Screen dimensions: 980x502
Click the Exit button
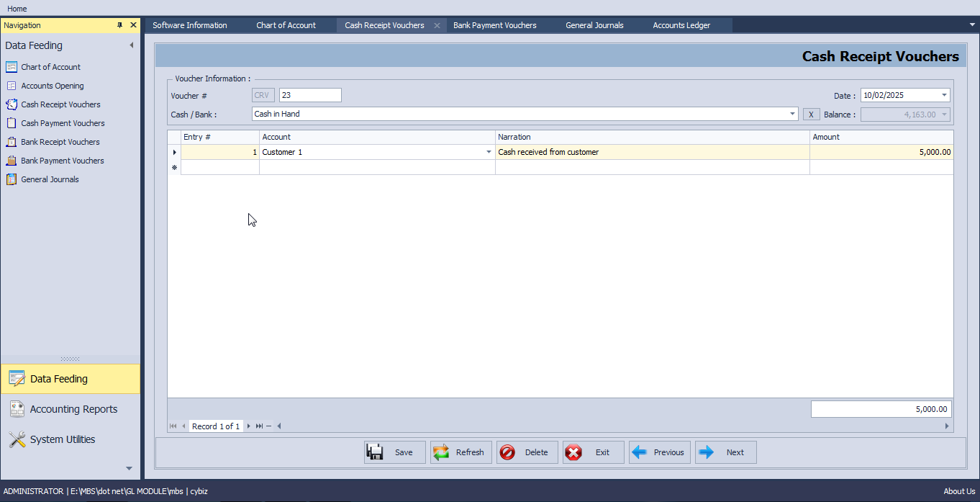pyautogui.click(x=594, y=452)
